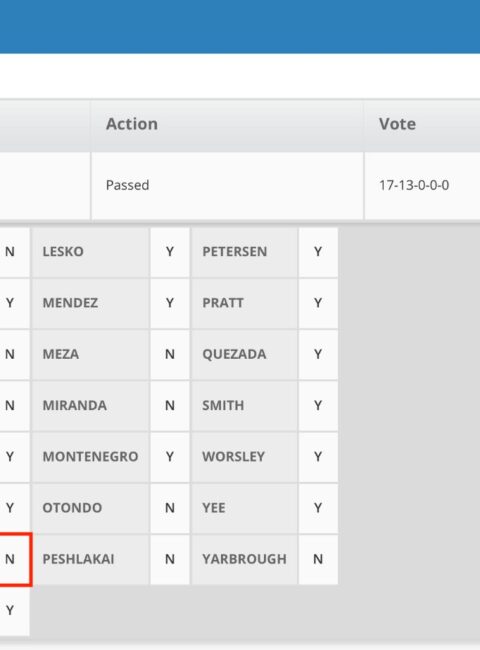Click the PETERSEN name cell

244,252
